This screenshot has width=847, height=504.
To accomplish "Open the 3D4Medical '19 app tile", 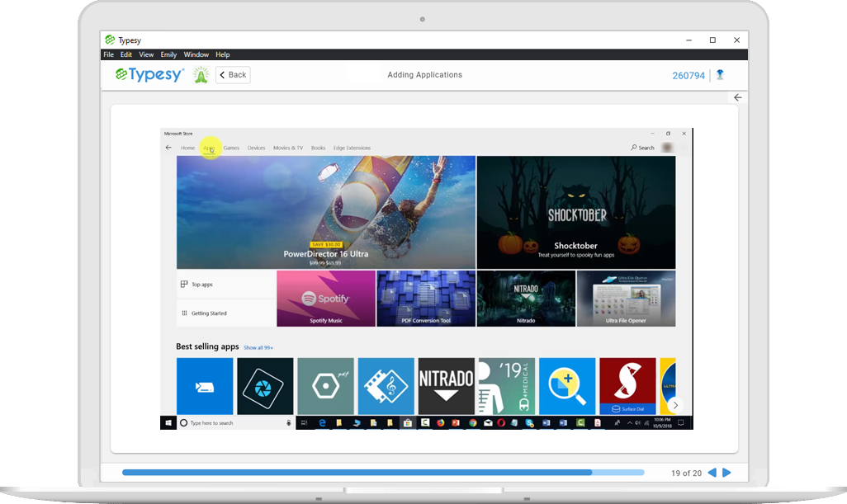I will tap(507, 386).
